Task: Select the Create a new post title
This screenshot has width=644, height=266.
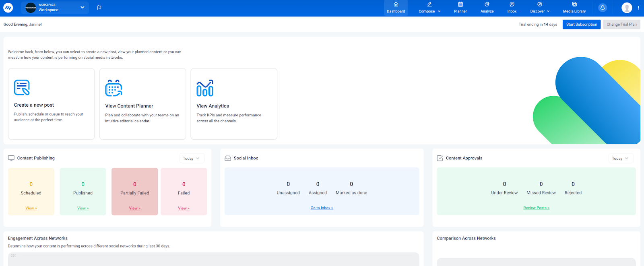Action: coord(34,105)
